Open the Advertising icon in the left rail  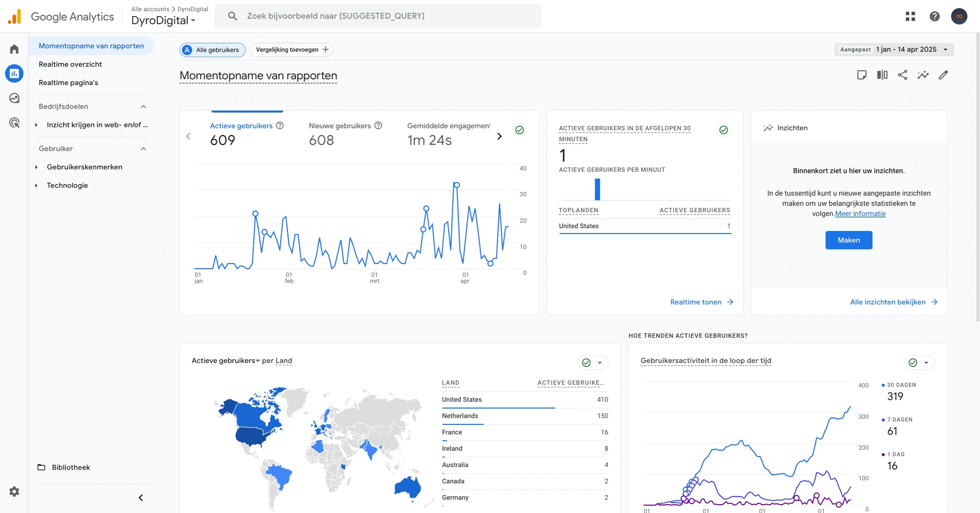pos(14,122)
